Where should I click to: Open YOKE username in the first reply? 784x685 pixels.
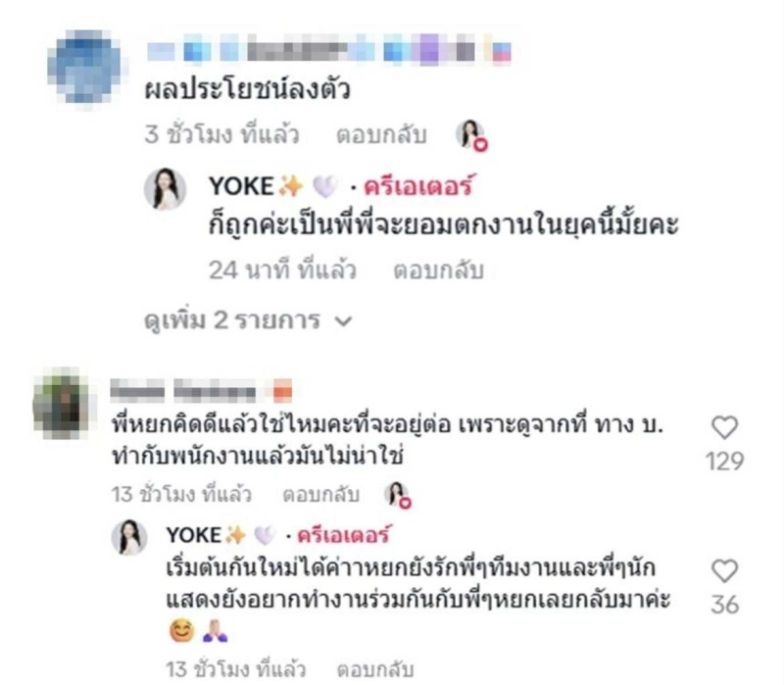click(x=241, y=186)
